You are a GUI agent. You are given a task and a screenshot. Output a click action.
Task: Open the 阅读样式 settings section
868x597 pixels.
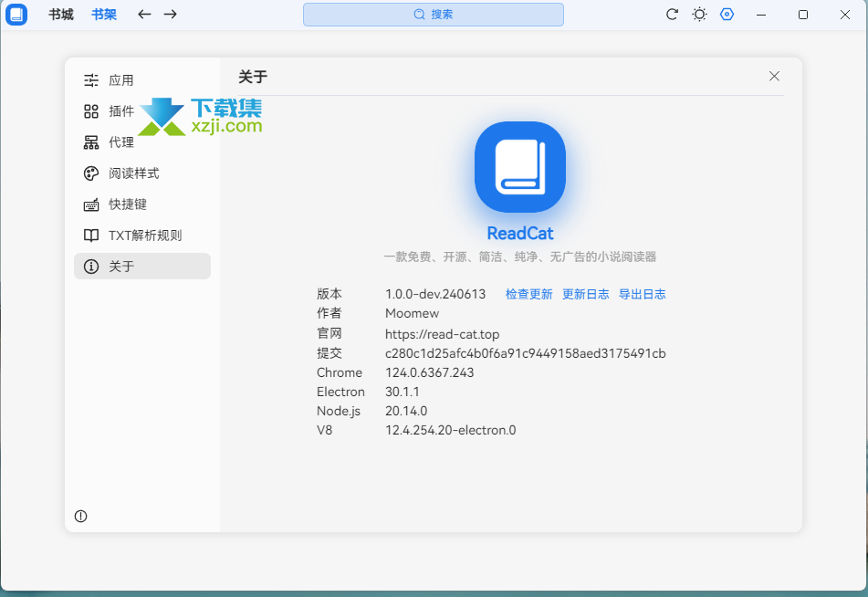142,173
